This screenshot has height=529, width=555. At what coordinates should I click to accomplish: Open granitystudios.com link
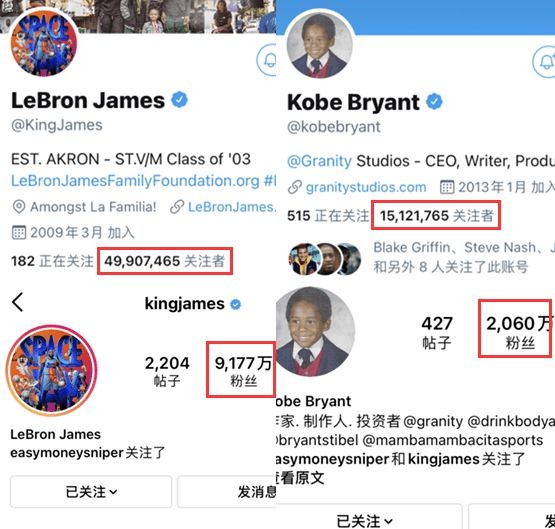point(366,187)
